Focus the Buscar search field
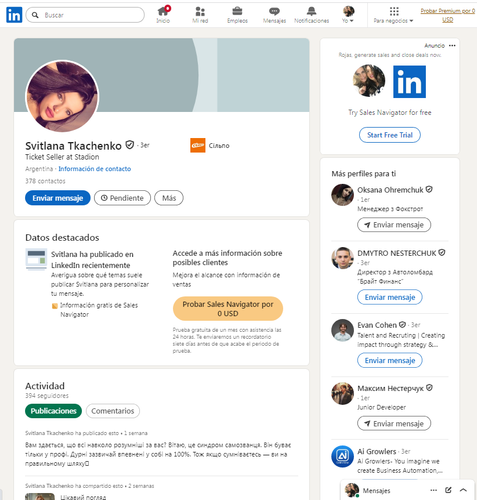Screen dimensions: 477x500 (85, 15)
